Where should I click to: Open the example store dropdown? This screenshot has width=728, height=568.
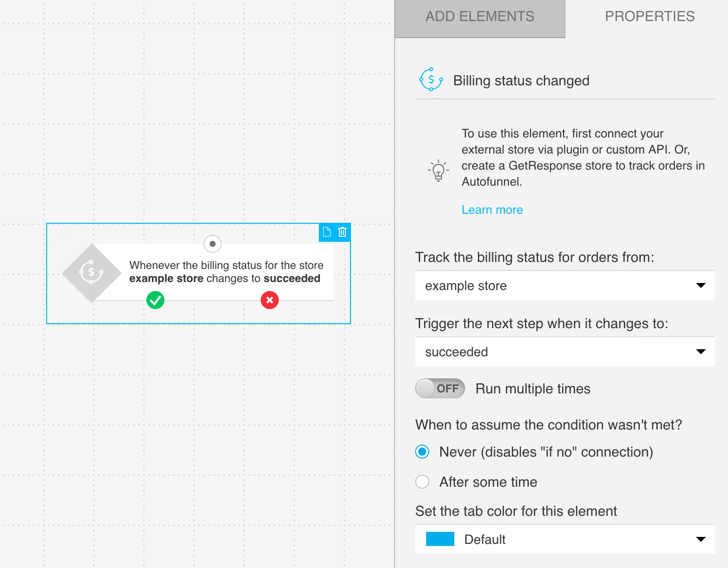[x=565, y=286]
